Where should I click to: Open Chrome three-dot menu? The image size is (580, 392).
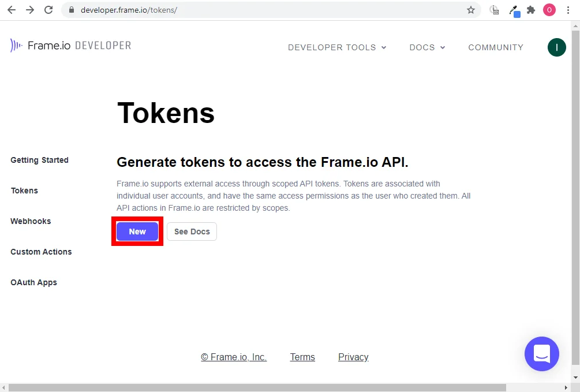568,10
